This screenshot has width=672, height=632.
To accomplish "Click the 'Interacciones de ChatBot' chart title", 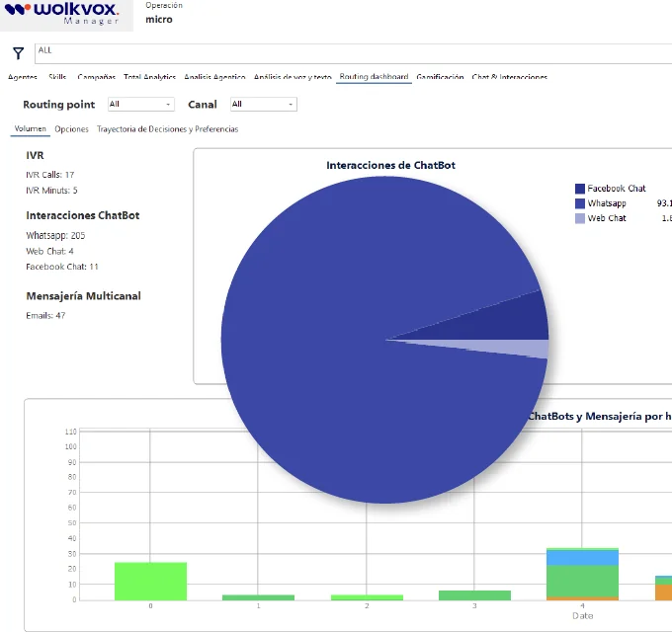I will (x=391, y=165).
